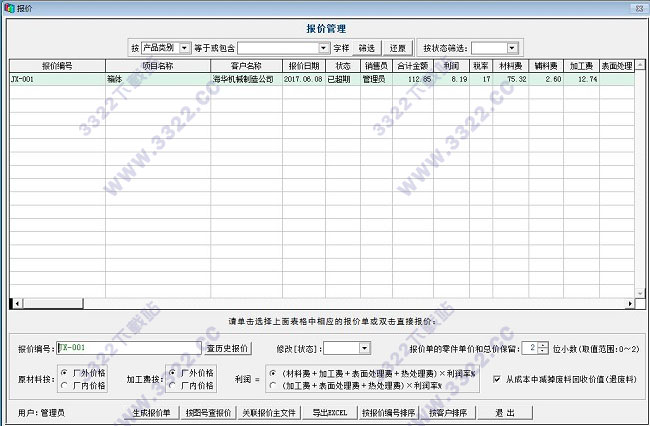Select the JX-001 cell in the table
650x426 pixels.
58,79
